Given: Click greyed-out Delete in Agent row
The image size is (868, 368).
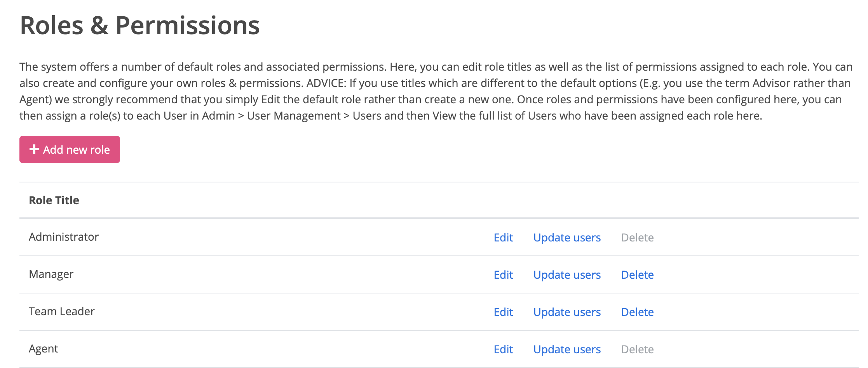Looking at the screenshot, I should point(637,349).
